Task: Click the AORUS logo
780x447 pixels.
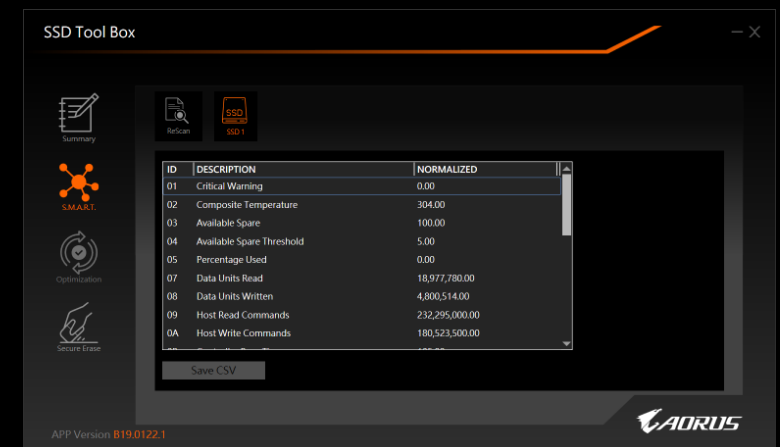Action: (x=689, y=421)
